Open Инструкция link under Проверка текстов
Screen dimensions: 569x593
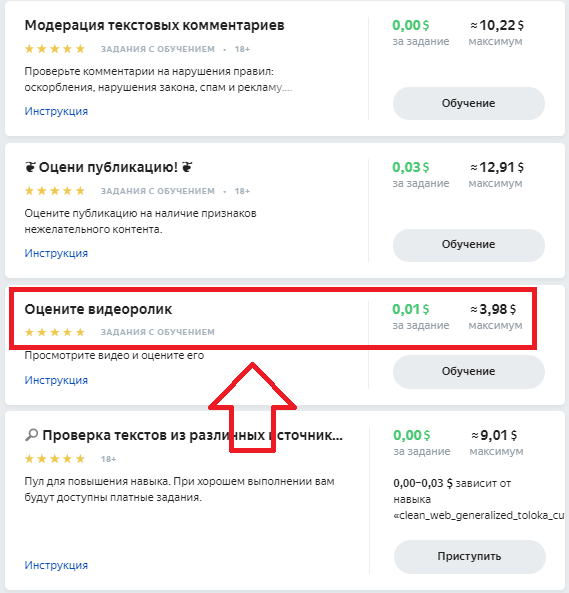[x=56, y=565]
